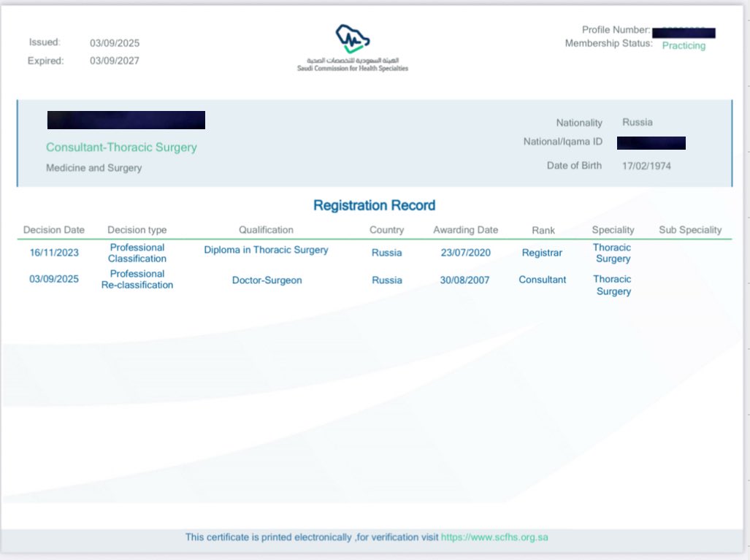Image resolution: width=750 pixels, height=560 pixels.
Task: Click the Sub Speciality column header
Action: 690,229
